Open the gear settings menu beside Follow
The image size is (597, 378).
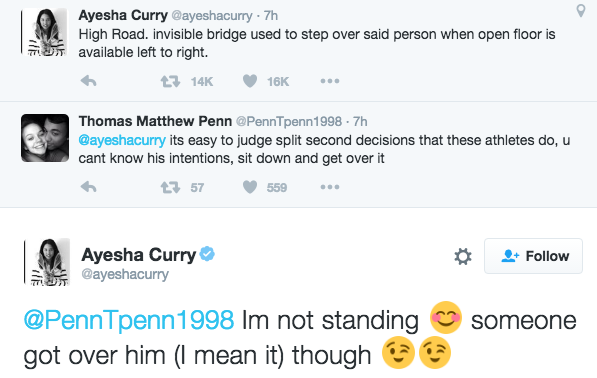coord(463,256)
